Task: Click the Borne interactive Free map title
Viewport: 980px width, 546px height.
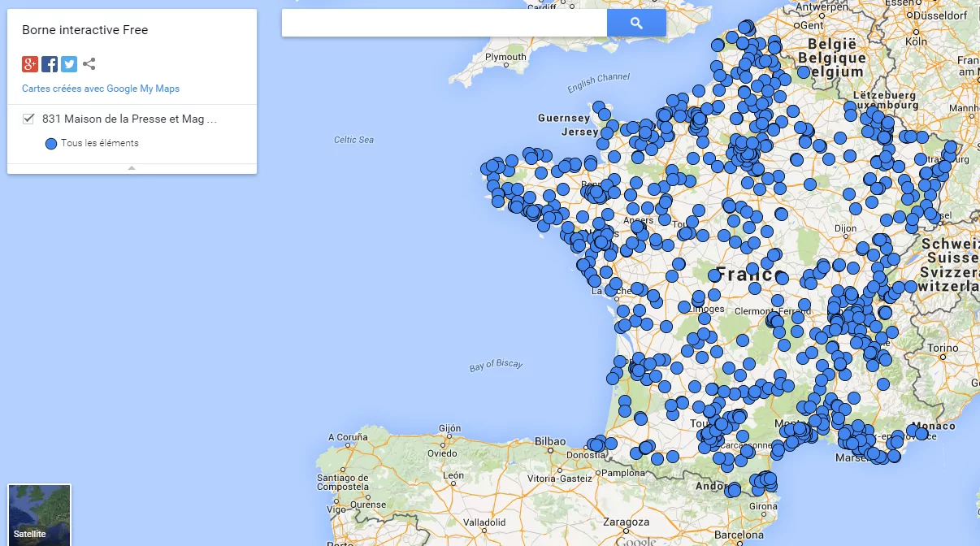Action: (x=85, y=30)
